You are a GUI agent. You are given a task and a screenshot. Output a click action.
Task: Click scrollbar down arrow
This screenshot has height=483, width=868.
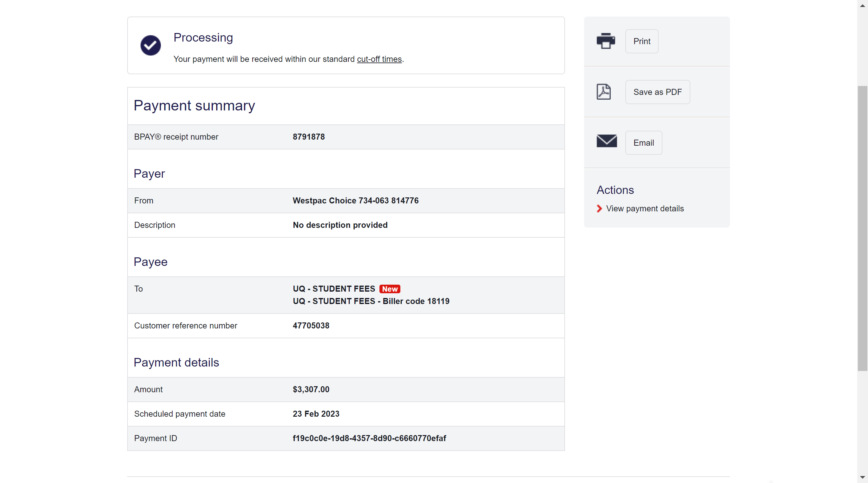pyautogui.click(x=862, y=477)
